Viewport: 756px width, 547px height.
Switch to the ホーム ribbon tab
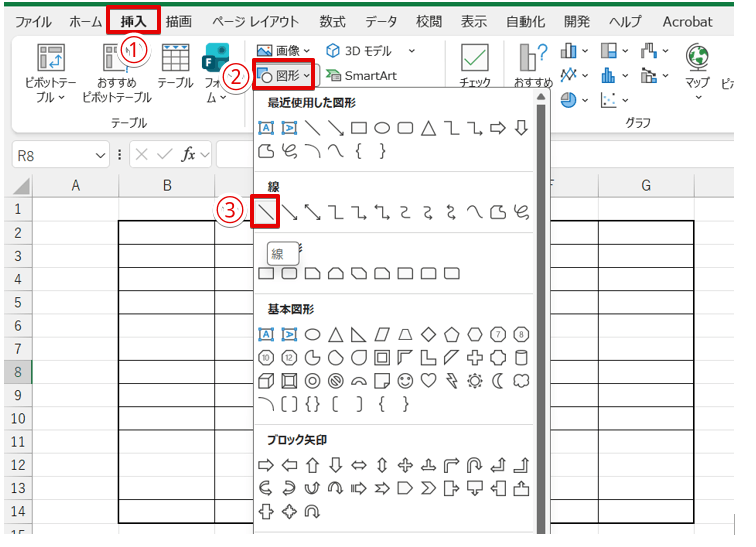click(85, 22)
